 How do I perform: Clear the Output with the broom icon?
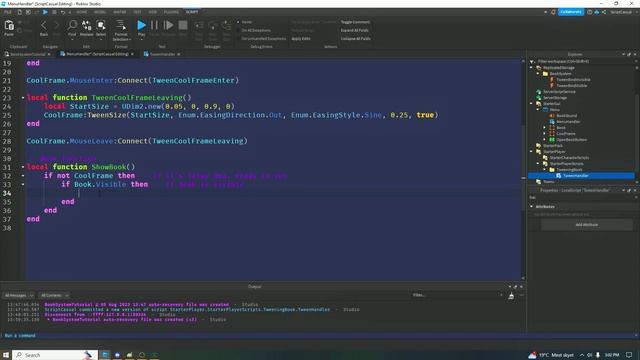click(x=511, y=296)
